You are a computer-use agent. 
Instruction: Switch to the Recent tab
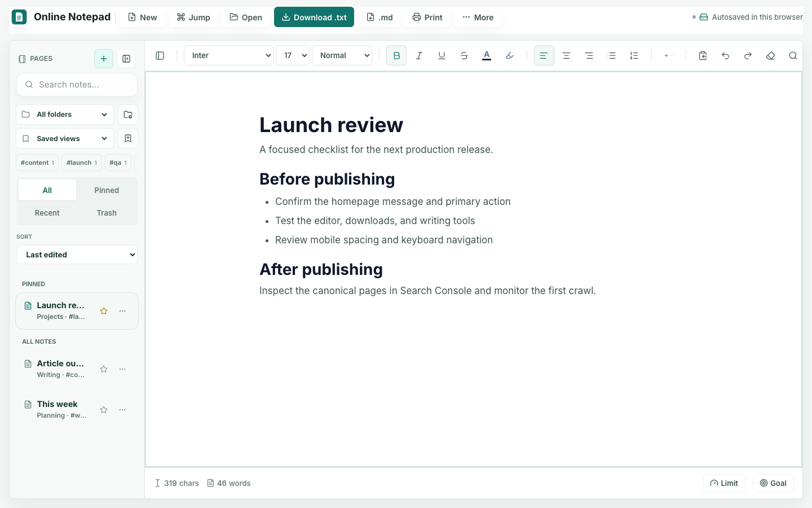click(47, 213)
